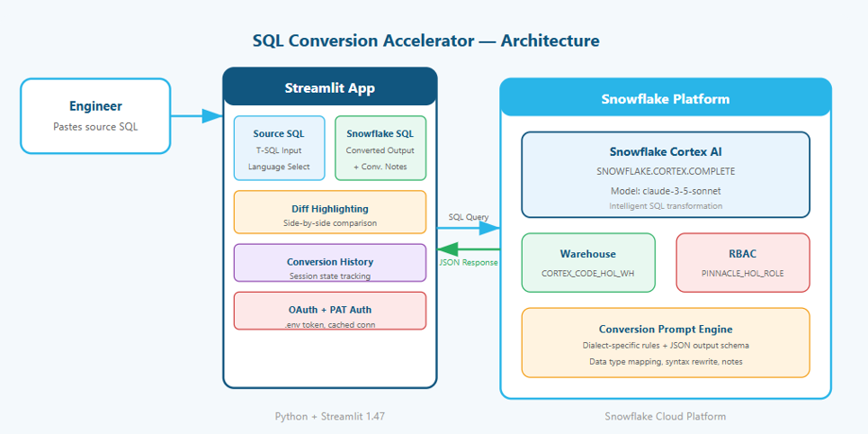Select the RBAC box heading
The image size is (868, 434).
point(743,254)
